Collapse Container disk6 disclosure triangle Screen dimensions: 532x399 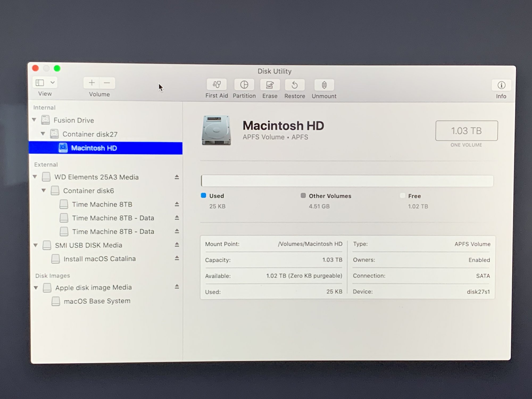coord(44,190)
